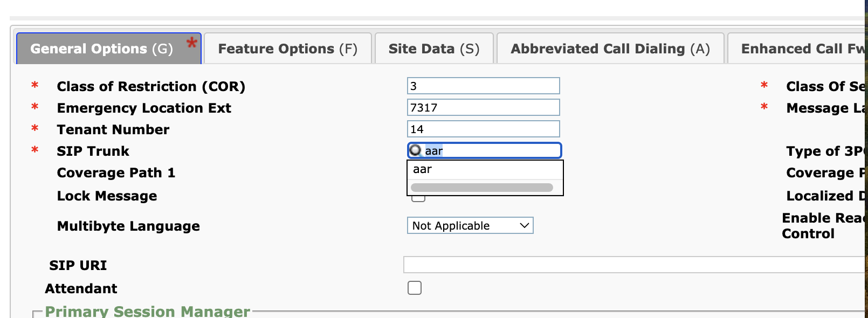Image resolution: width=868 pixels, height=318 pixels.
Task: Select the General Options tab
Action: coord(101,49)
